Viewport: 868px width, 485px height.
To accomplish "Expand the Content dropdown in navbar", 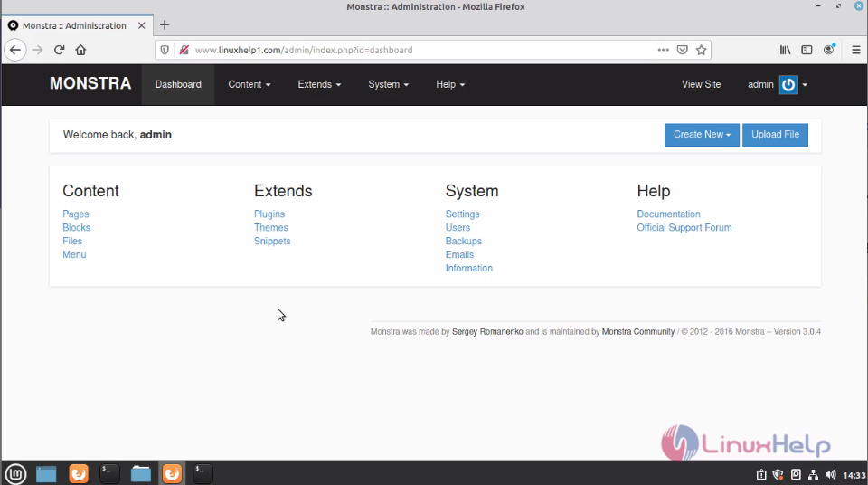I will [x=250, y=84].
